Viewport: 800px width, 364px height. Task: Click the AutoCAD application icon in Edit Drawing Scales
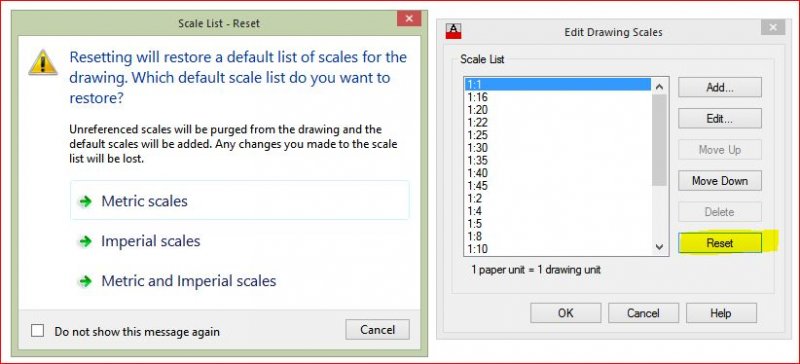coord(453,31)
